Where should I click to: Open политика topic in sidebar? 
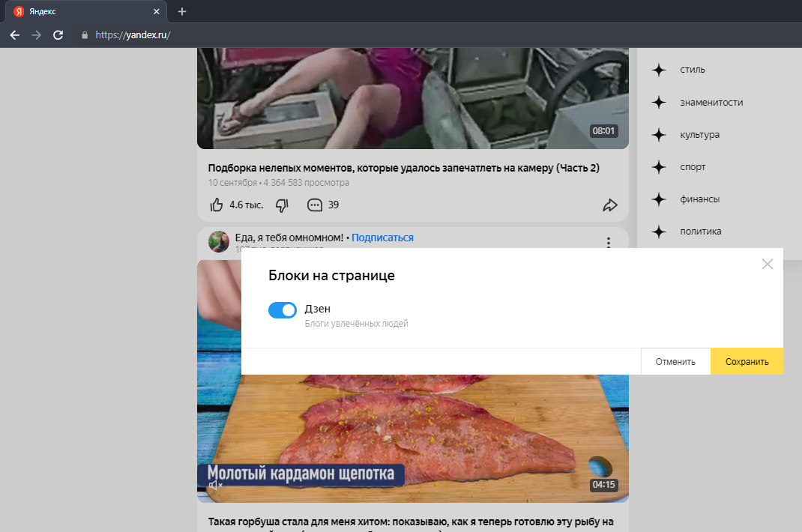tap(701, 232)
